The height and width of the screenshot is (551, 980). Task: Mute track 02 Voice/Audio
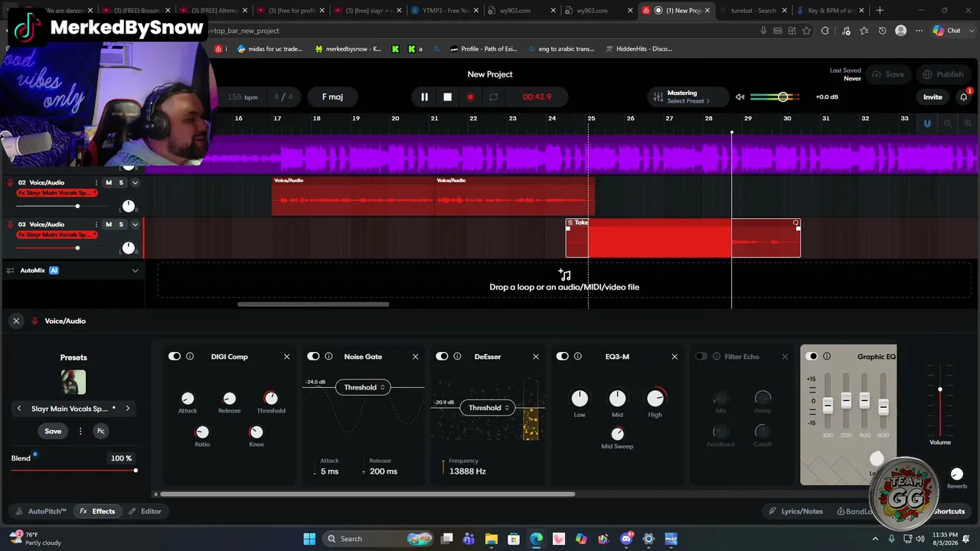(109, 183)
